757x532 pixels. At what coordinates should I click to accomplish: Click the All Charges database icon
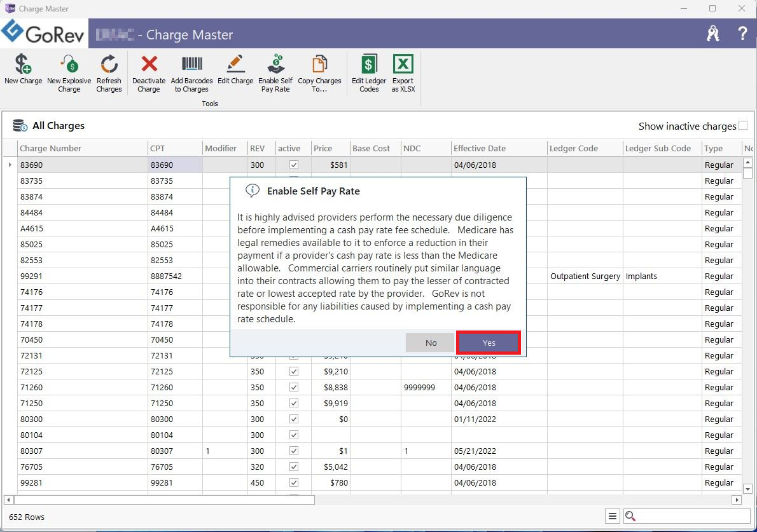20,125
